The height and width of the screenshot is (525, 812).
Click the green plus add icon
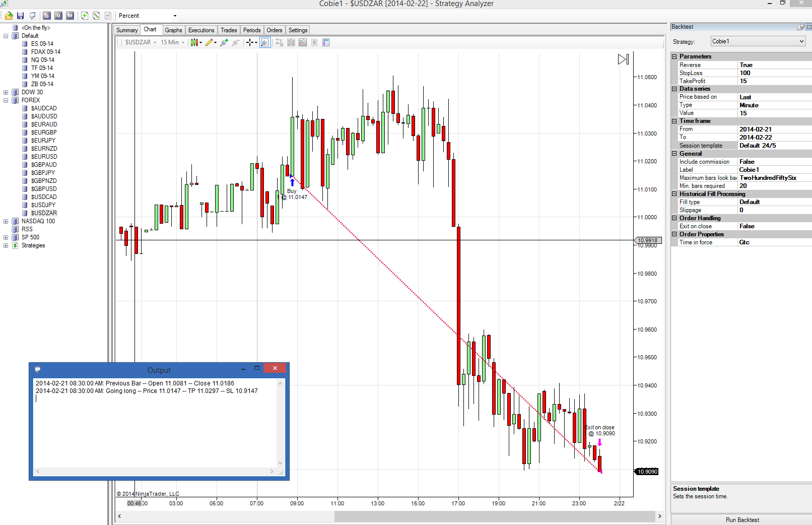pyautogui.click(x=85, y=16)
